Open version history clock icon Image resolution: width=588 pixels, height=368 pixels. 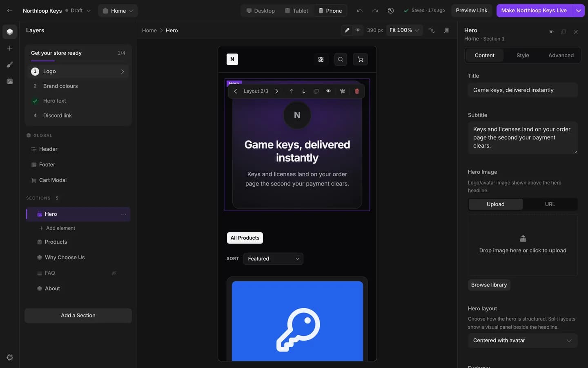391,11
